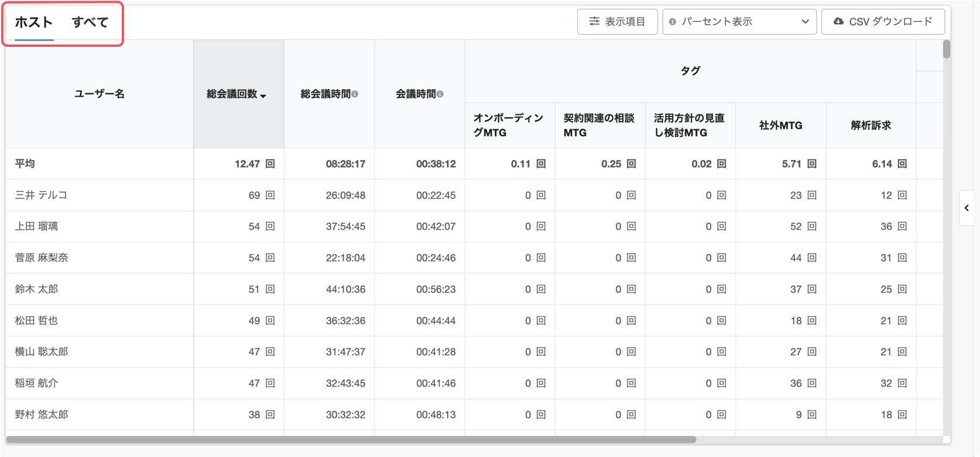Open meeting list icon for 野村 悠太郎 38 meetings

270,415
